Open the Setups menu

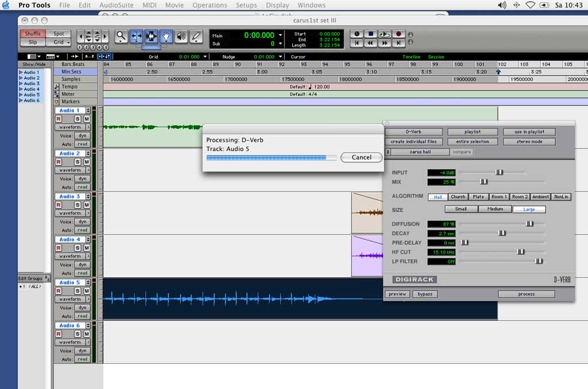pyautogui.click(x=246, y=5)
